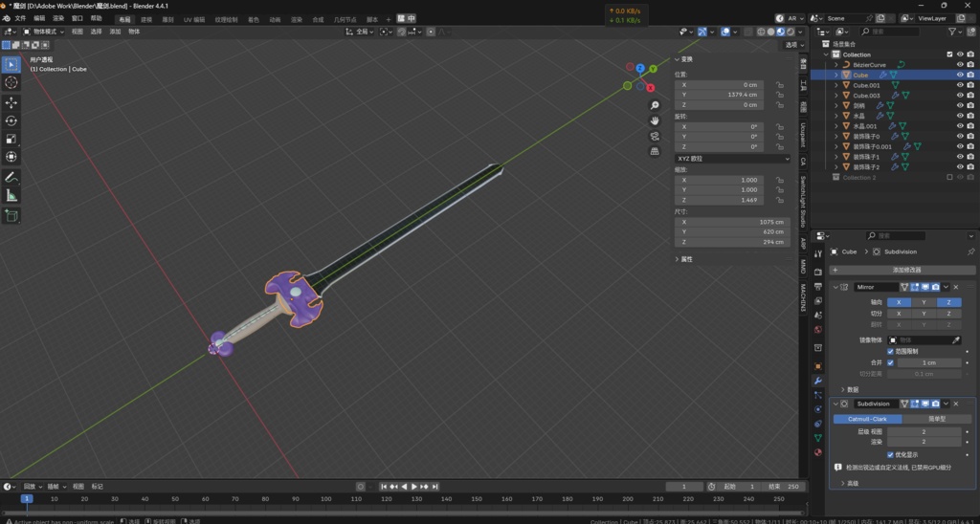Choose the Annotate tool
The height and width of the screenshot is (524, 980).
click(x=11, y=177)
